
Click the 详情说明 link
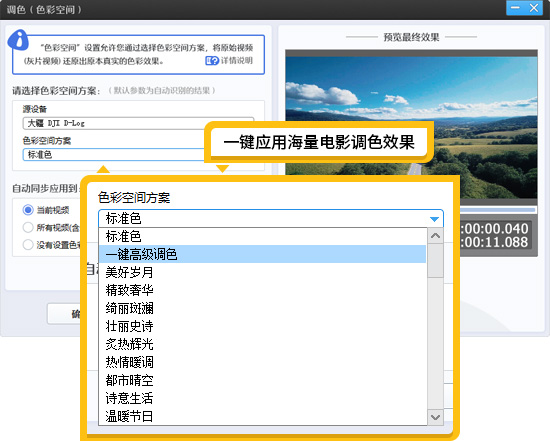(236, 61)
